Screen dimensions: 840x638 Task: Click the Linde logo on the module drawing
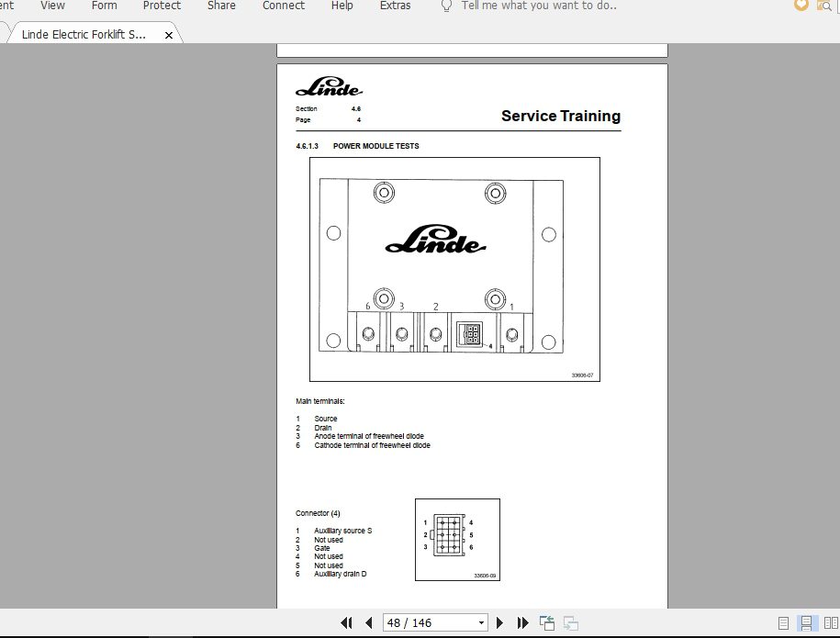[x=435, y=239]
